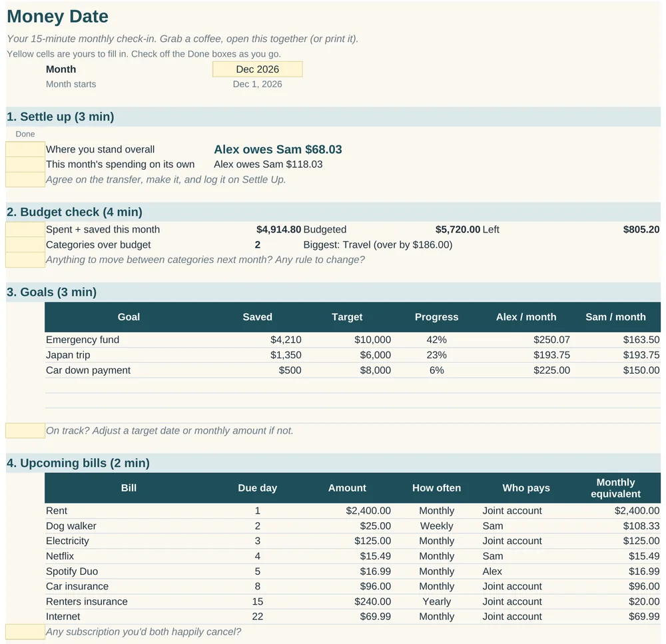The width and height of the screenshot is (666, 644).
Task: Check Done box beside This month's spending
Action: click(25, 164)
